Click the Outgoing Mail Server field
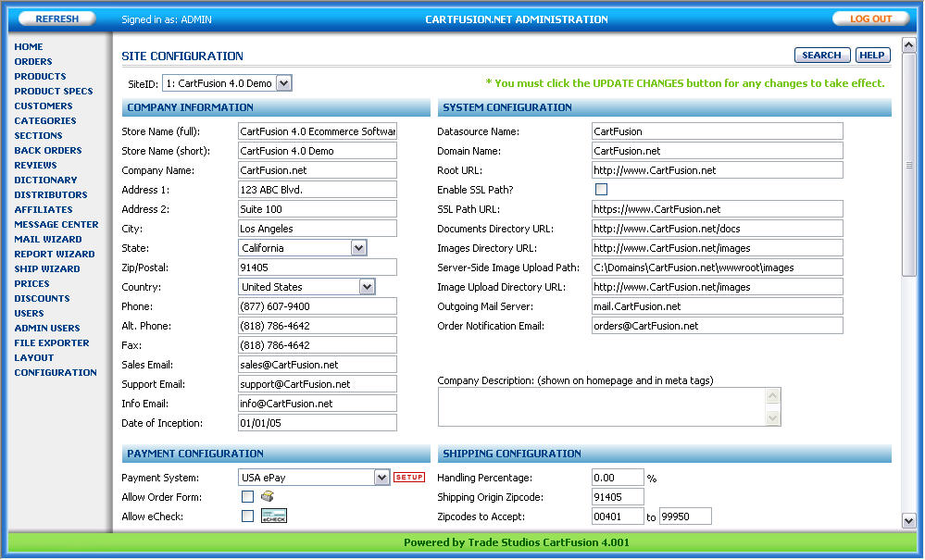The image size is (925, 560). click(718, 306)
